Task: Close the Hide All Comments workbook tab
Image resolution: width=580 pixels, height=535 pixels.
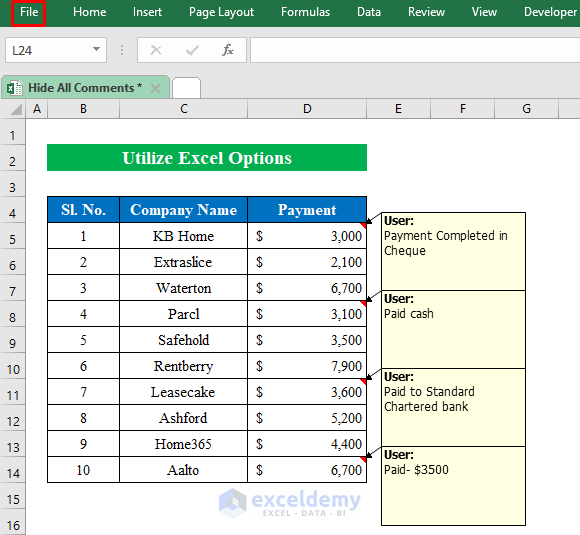Action: (x=156, y=88)
